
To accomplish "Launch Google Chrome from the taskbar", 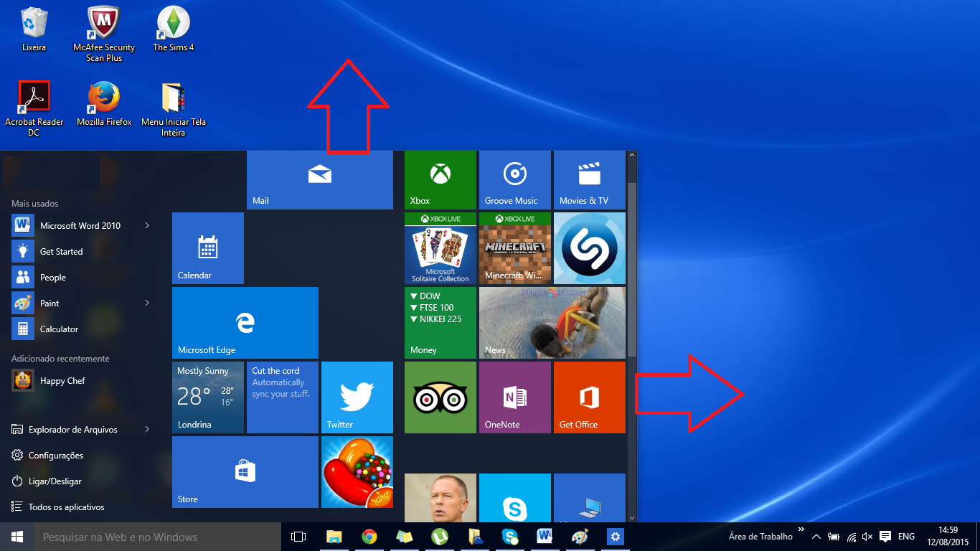I will pyautogui.click(x=369, y=537).
